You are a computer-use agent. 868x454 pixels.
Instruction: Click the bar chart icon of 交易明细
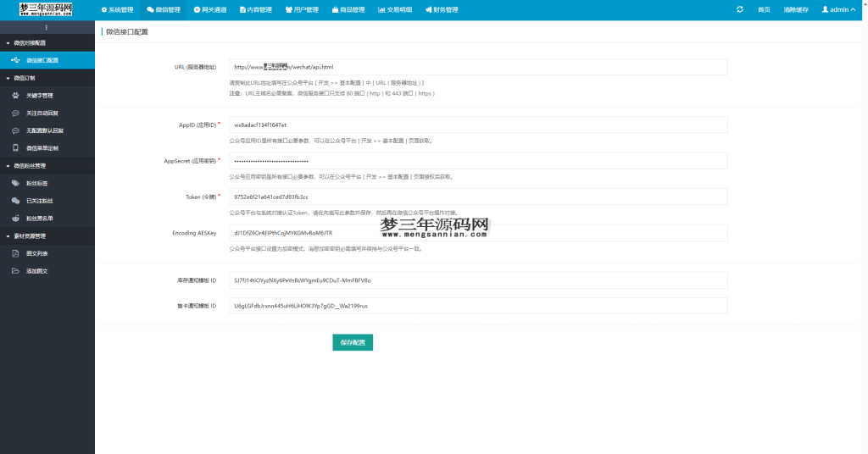pos(381,10)
